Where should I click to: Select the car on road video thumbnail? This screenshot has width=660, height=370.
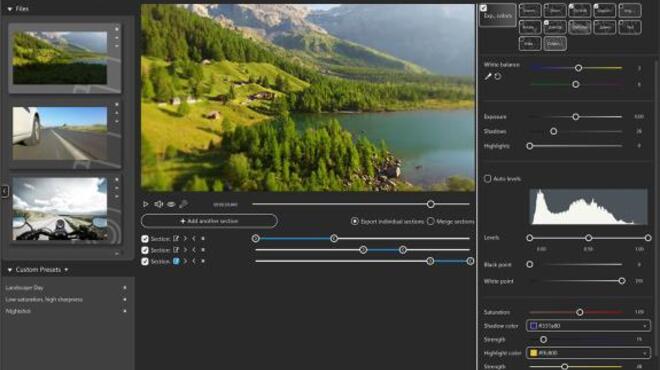click(59, 133)
